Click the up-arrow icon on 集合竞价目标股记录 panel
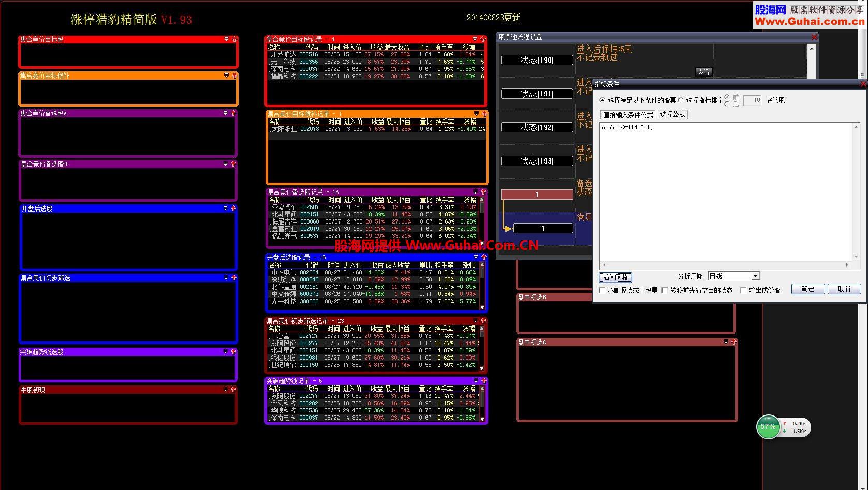868x490 pixels. click(483, 39)
